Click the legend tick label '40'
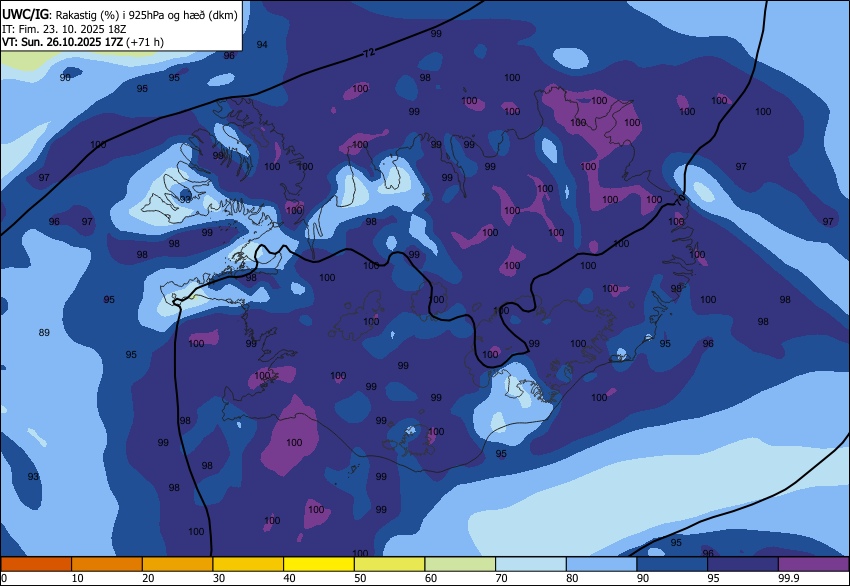This screenshot has height=586, width=850. click(x=289, y=578)
